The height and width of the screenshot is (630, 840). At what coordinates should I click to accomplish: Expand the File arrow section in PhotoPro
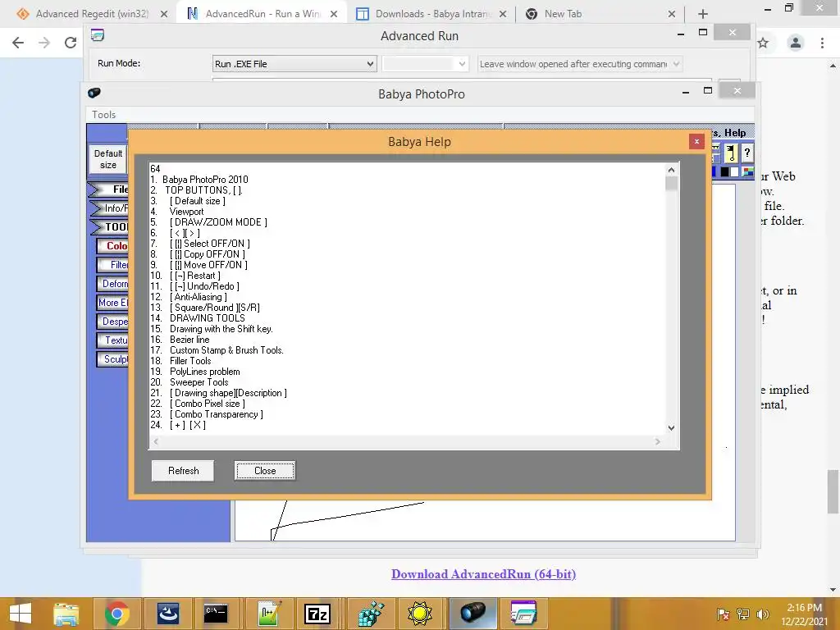coord(109,189)
